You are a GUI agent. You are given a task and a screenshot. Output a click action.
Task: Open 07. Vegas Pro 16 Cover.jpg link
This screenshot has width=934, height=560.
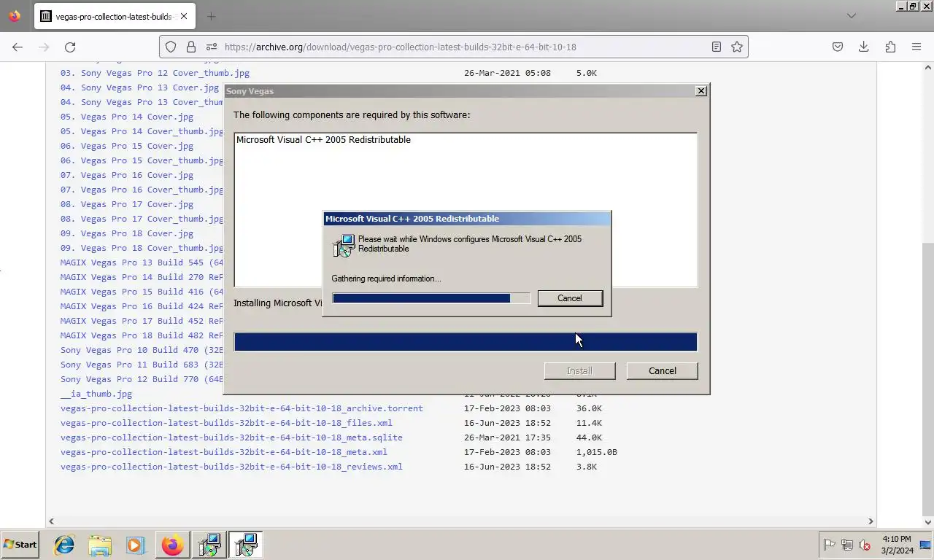[127, 175]
